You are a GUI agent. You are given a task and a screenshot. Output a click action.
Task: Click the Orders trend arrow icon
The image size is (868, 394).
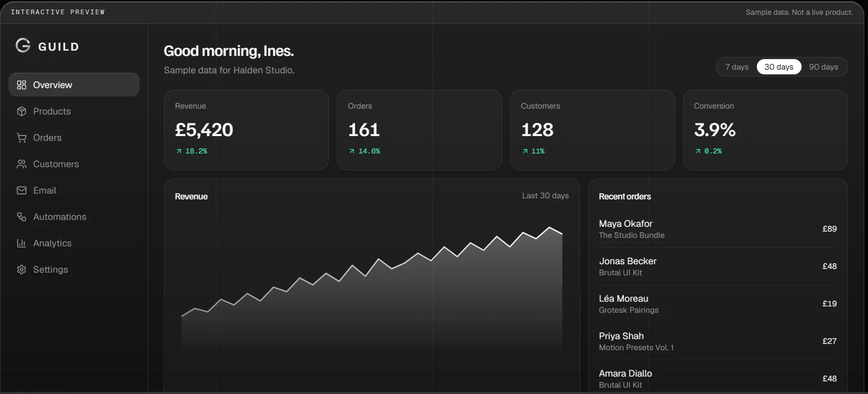point(352,151)
